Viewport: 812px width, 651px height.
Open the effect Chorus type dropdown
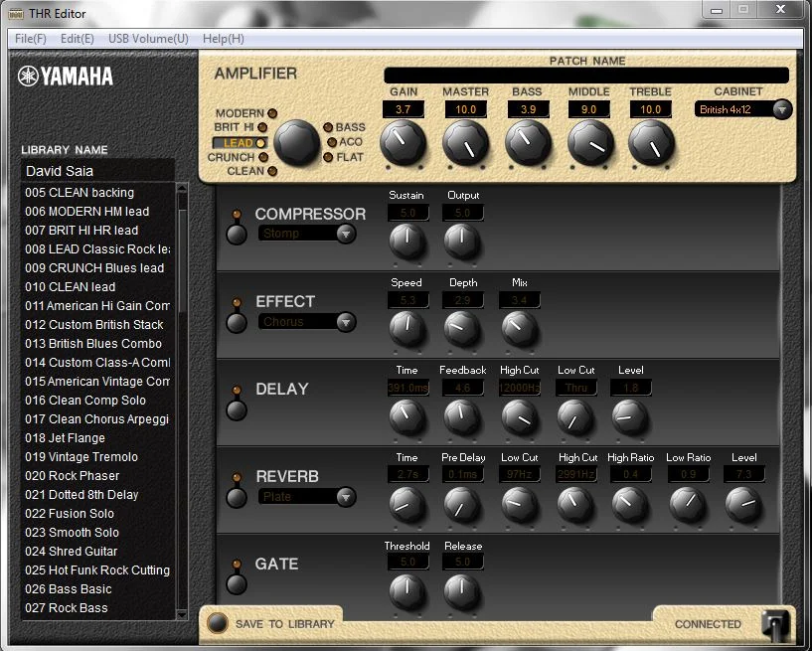[306, 322]
